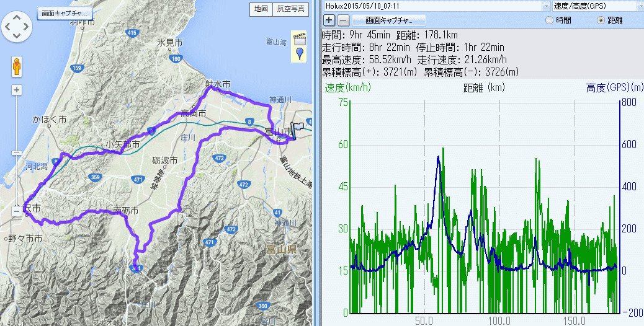Select the 距離 radio button
Image resolution: width=644 pixels, height=326 pixels.
[x=600, y=20]
